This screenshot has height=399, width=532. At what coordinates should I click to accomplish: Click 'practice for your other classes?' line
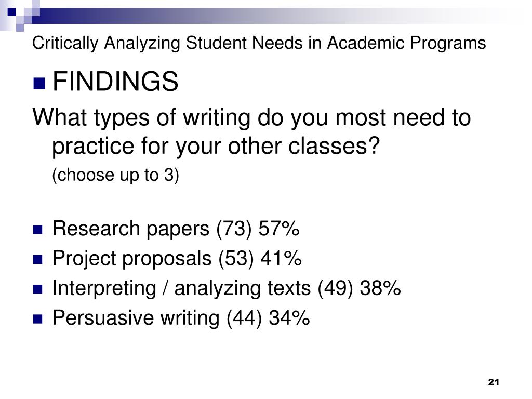tap(216, 147)
